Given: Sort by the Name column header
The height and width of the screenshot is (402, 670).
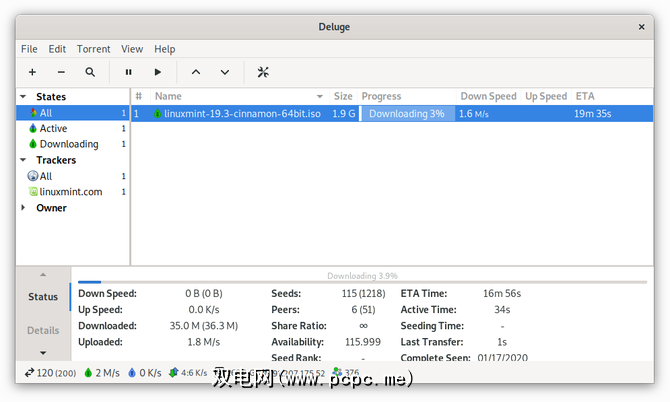Looking at the screenshot, I should click(240, 96).
